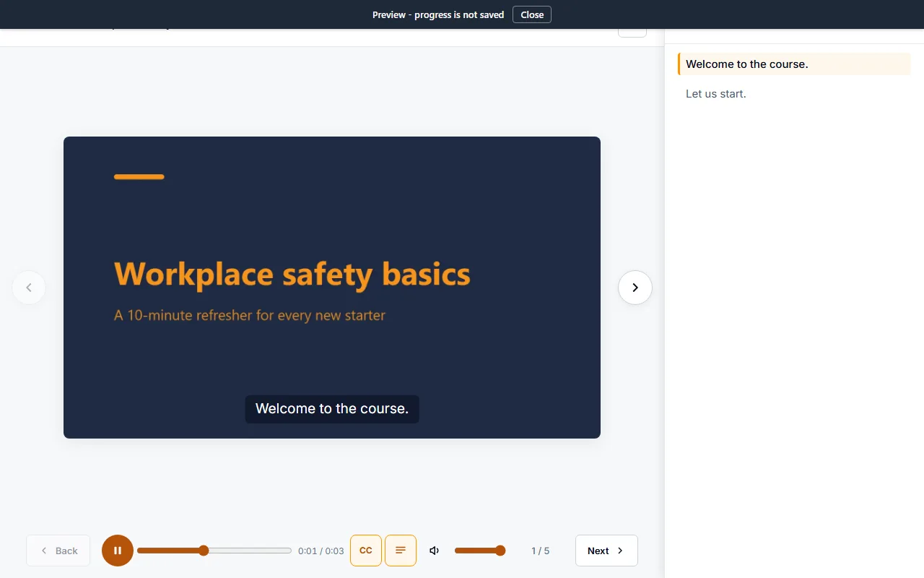Click the caption overlay on the slide
Image resolution: width=924 pixels, height=578 pixels.
pos(332,409)
